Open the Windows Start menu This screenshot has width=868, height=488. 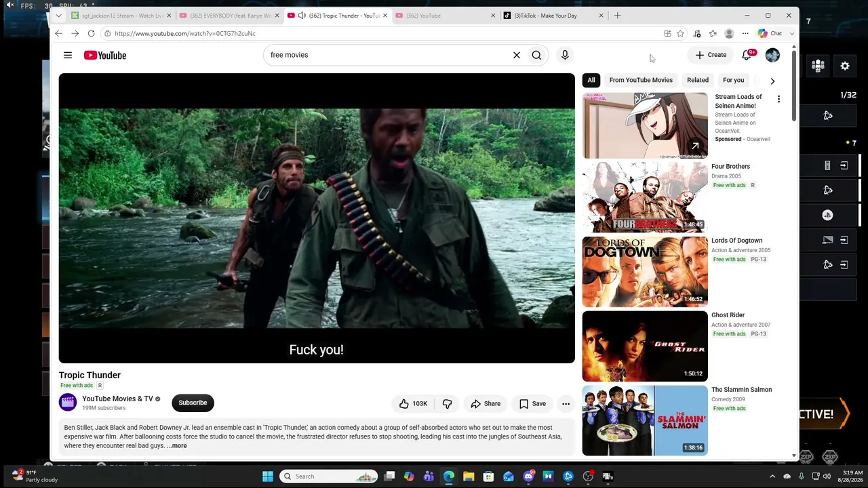point(268,476)
